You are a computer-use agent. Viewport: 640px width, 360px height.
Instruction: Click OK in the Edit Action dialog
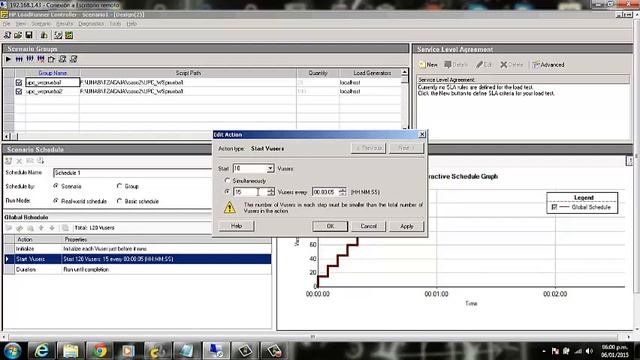click(x=330, y=226)
